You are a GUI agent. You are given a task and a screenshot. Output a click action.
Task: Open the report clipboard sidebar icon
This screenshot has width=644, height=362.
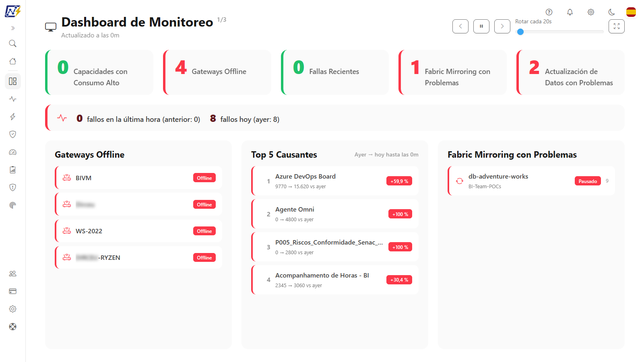coord(13,170)
